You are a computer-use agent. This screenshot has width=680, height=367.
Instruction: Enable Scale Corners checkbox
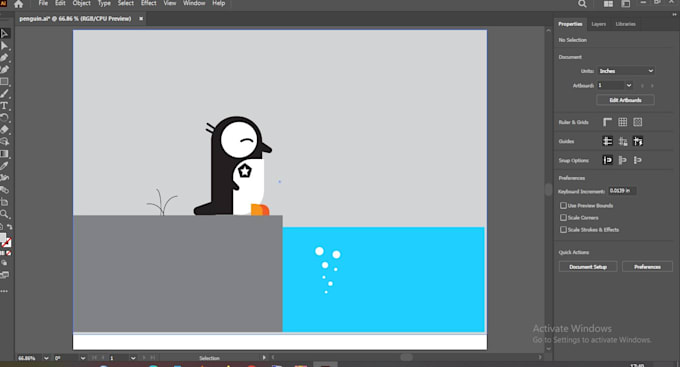(x=563, y=218)
